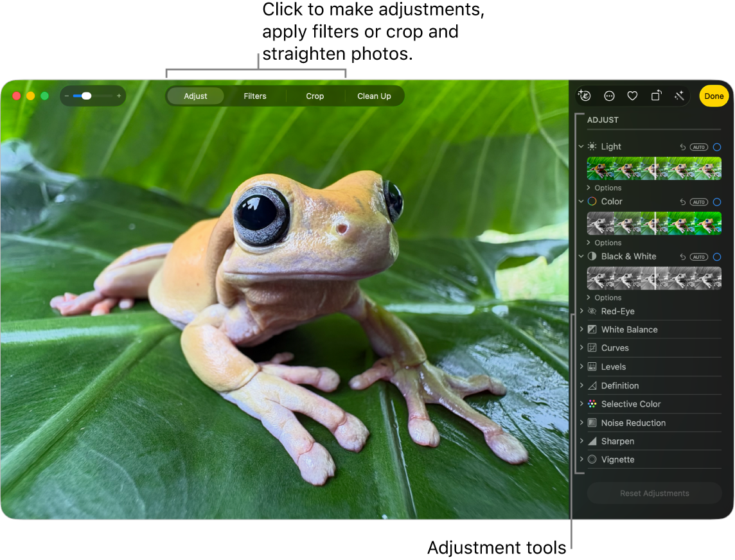Viewport: 735px width, 560px height.
Task: Disable the Color adjustment via its circle toggle
Action: [716, 201]
